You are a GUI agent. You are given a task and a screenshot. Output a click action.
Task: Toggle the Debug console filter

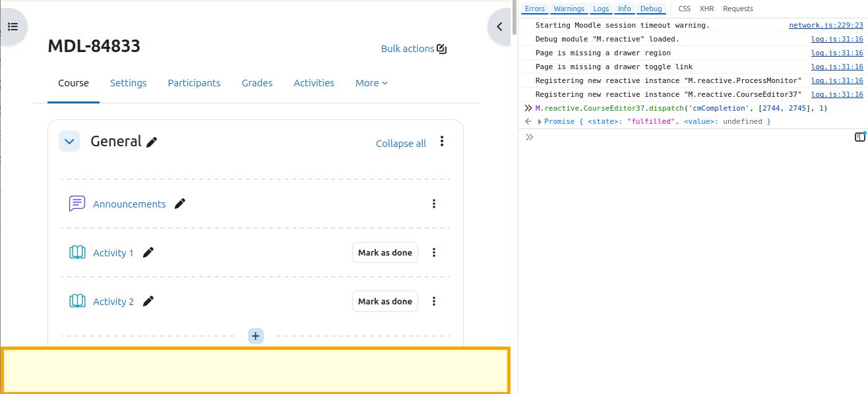pyautogui.click(x=651, y=9)
